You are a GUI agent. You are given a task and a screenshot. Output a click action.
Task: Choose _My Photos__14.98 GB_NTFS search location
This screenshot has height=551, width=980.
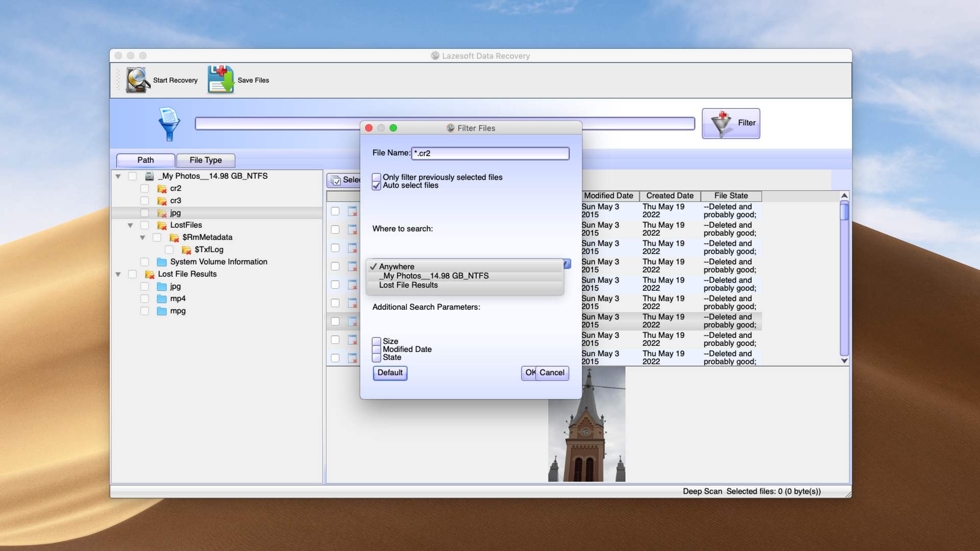coord(464,275)
